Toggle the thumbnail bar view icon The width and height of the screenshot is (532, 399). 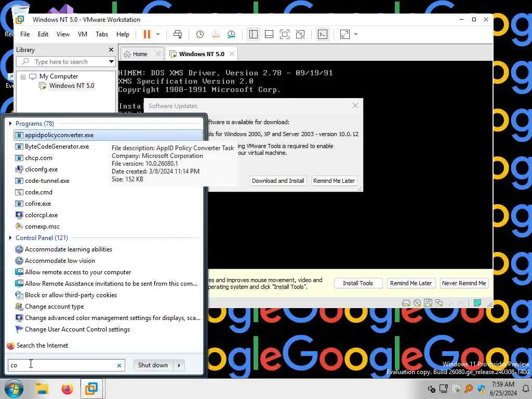tap(269, 34)
